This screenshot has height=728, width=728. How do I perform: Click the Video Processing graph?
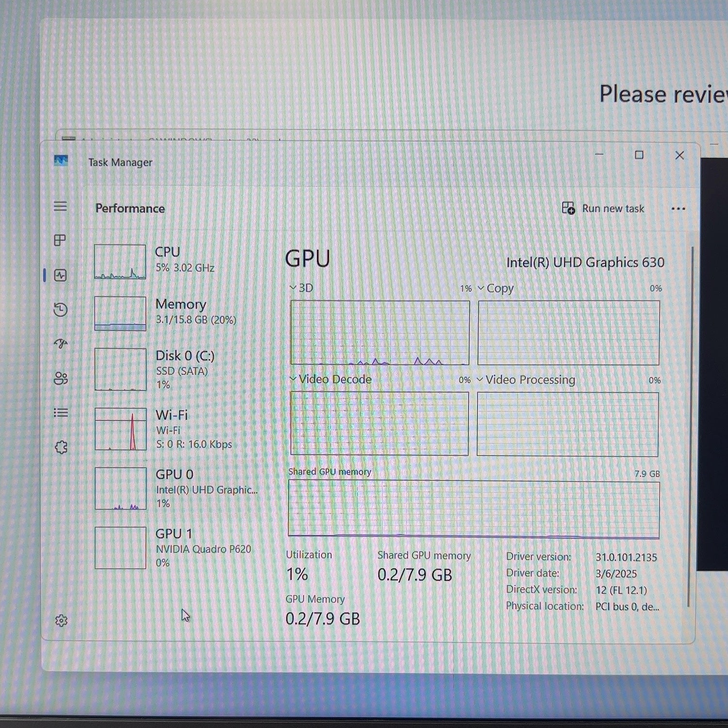[567, 424]
